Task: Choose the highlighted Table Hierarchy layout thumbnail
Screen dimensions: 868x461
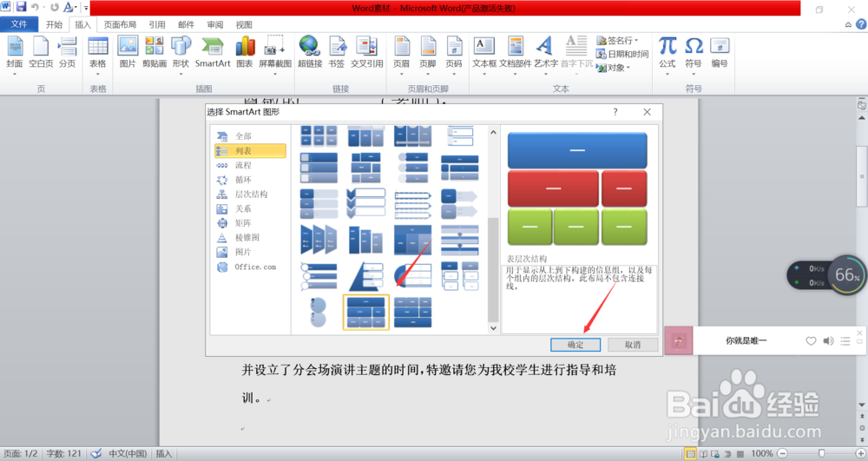Action: tap(366, 313)
